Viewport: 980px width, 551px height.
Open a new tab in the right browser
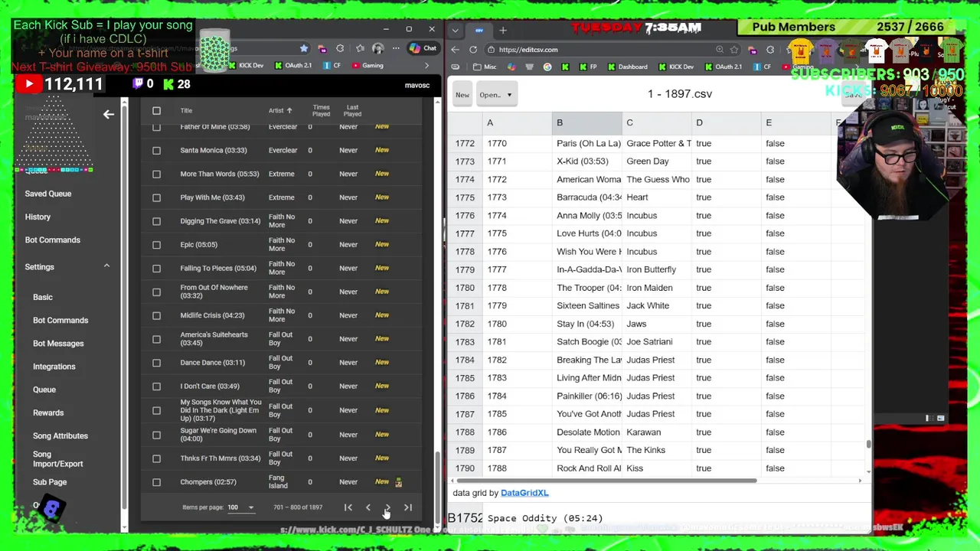point(503,31)
